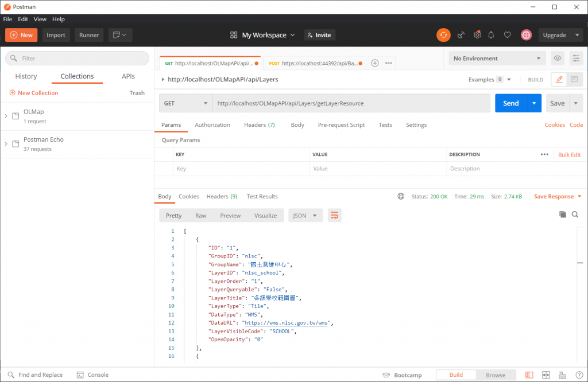Click the network globe icon
The height and width of the screenshot is (382, 588).
[401, 196]
